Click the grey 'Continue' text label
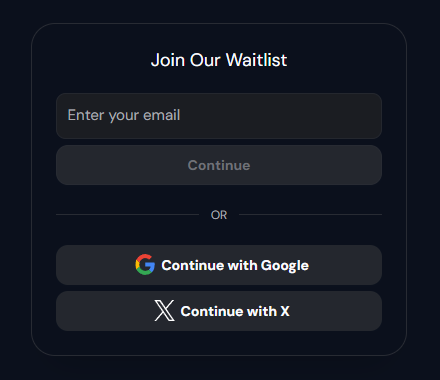 [219, 165]
